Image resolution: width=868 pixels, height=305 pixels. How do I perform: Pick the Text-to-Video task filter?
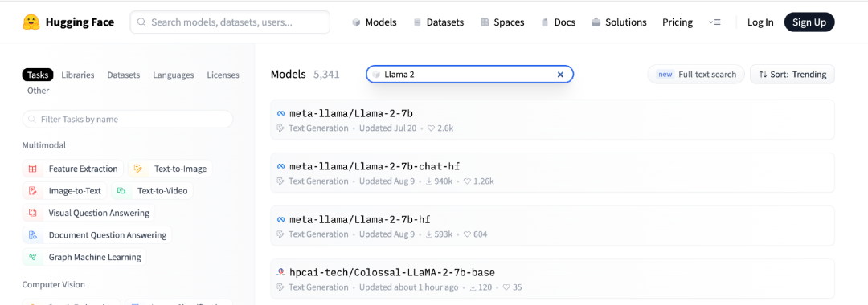(152, 191)
